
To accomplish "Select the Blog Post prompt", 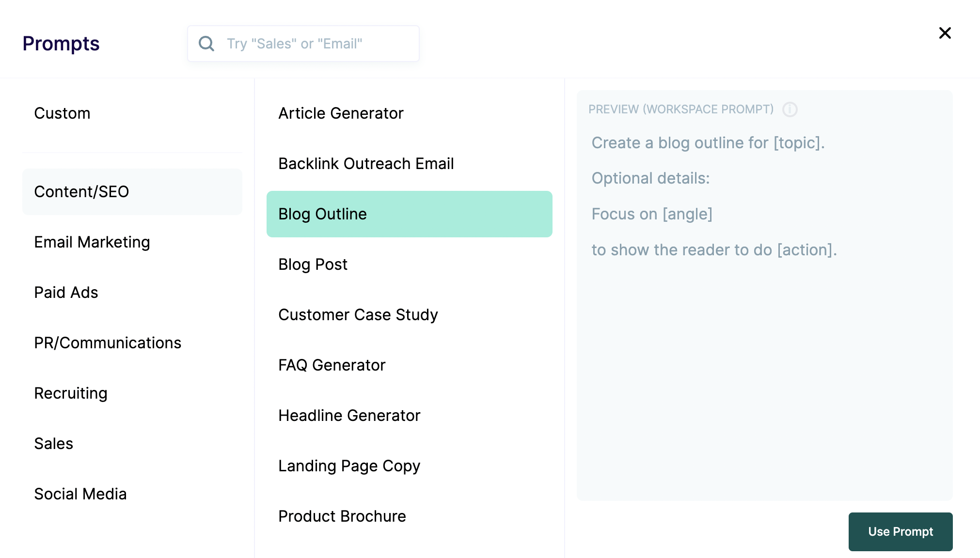I will point(313,264).
